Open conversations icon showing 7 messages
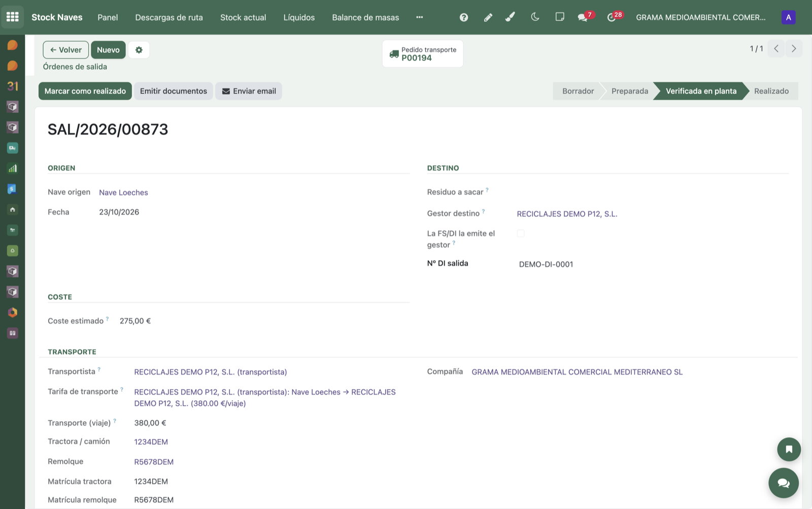 [585, 17]
